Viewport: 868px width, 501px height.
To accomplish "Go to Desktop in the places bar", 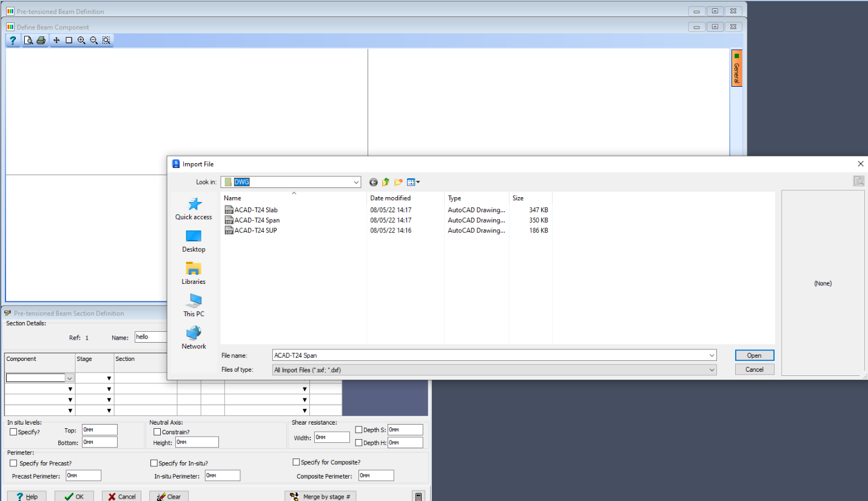I will click(193, 241).
